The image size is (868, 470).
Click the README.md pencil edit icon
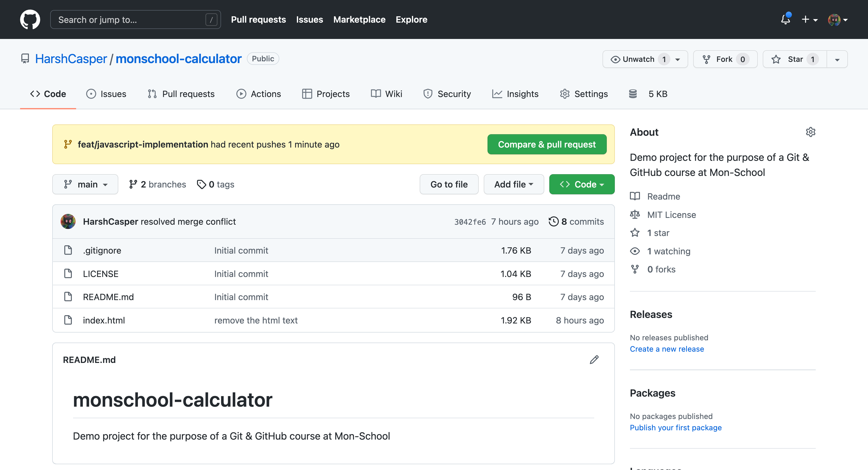coord(594,360)
